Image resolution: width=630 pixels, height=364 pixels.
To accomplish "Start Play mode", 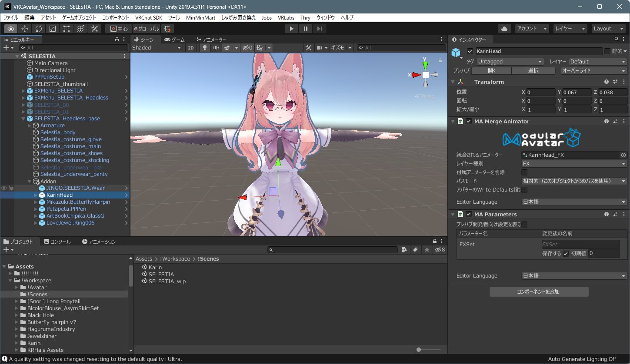I will [291, 29].
